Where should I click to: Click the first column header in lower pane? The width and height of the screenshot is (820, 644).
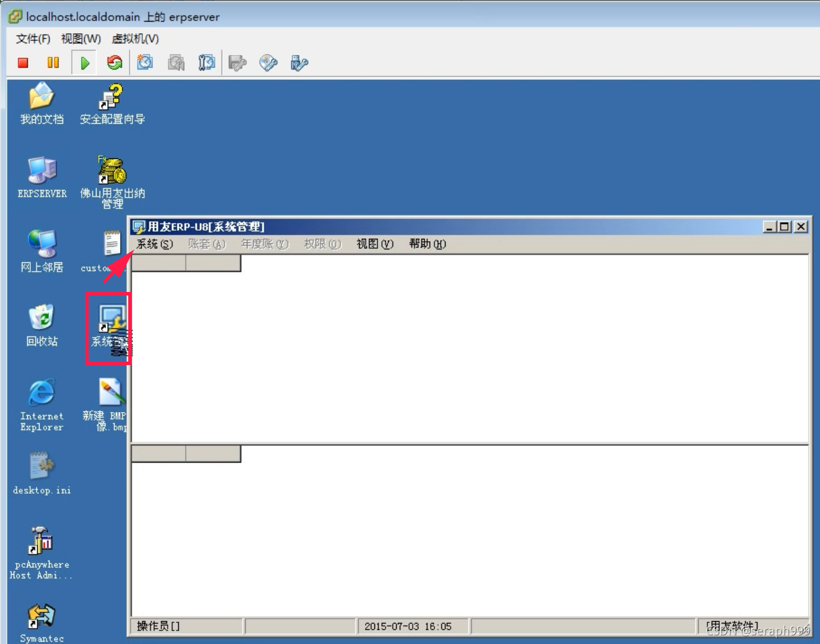click(158, 454)
